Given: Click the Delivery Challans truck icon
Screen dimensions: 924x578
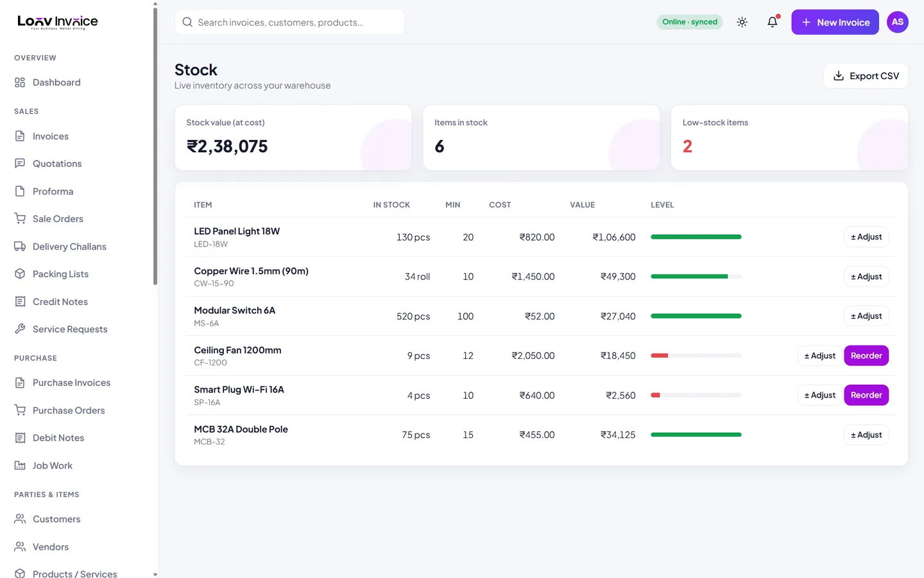Looking at the screenshot, I should pos(20,247).
